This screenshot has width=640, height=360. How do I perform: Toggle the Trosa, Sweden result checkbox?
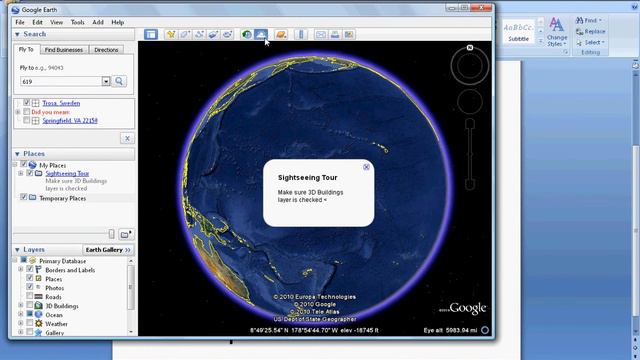[27, 103]
